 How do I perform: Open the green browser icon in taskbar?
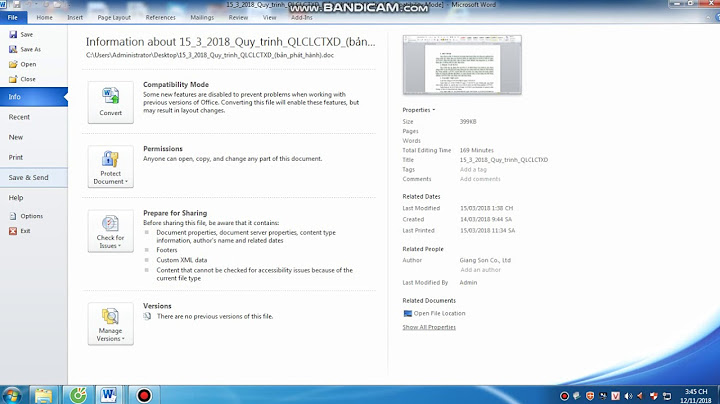(78, 395)
